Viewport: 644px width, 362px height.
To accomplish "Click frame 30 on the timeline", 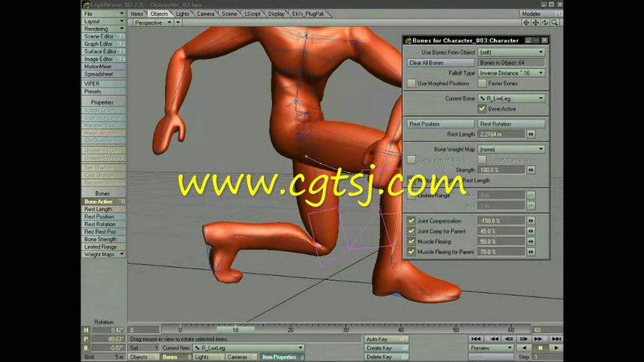I will (346, 329).
